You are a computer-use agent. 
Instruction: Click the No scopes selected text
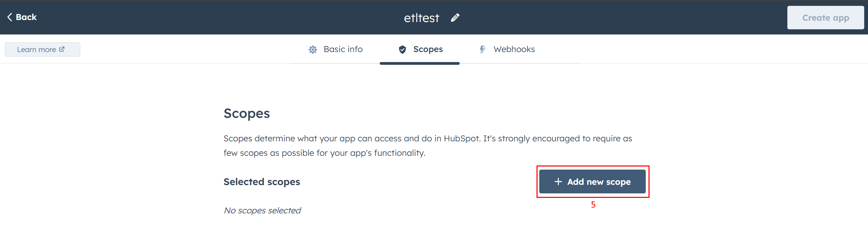tap(262, 210)
